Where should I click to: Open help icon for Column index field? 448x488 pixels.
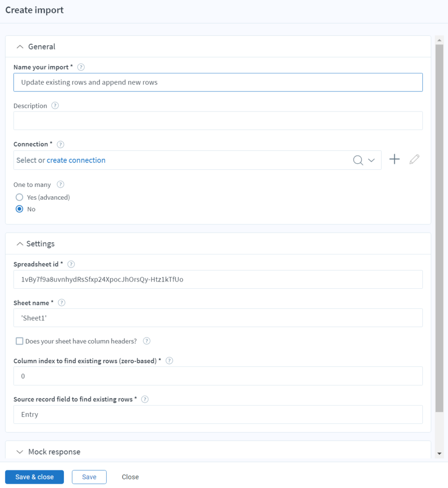169,361
